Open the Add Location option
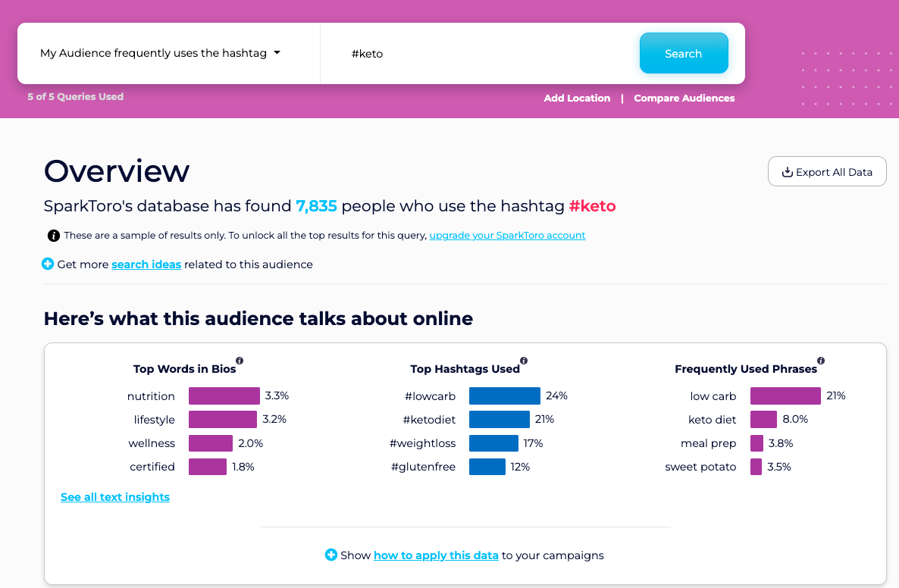This screenshot has width=899, height=588. point(577,98)
